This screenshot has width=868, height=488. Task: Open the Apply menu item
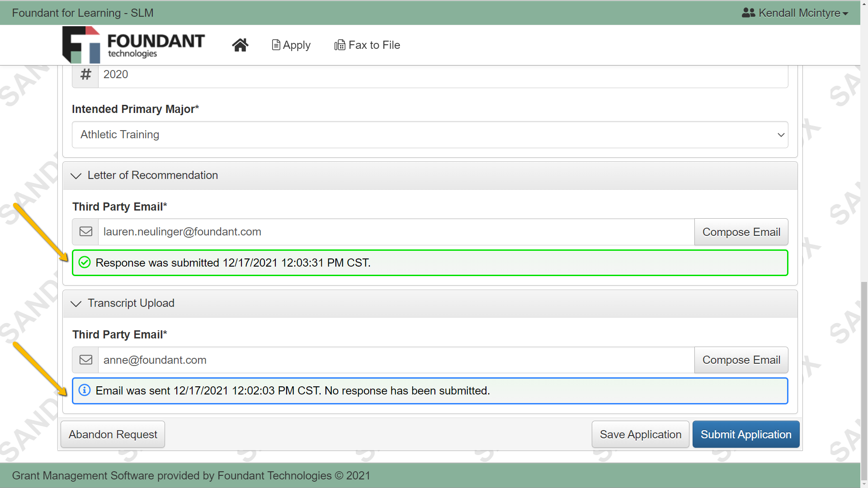pos(291,45)
